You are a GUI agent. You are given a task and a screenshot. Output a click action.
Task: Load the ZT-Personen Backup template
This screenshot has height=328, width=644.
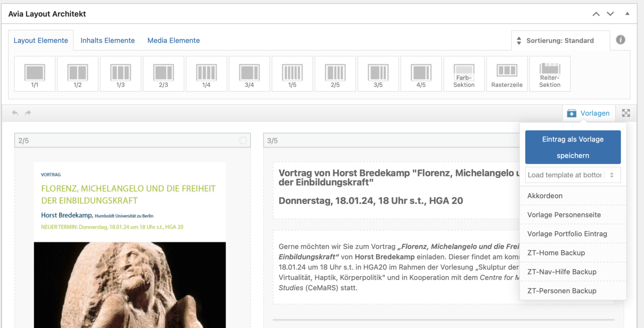click(573, 291)
